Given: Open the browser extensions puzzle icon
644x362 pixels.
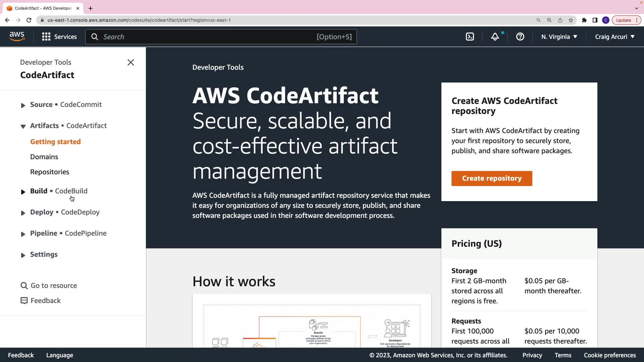Looking at the screenshot, I should (584, 20).
